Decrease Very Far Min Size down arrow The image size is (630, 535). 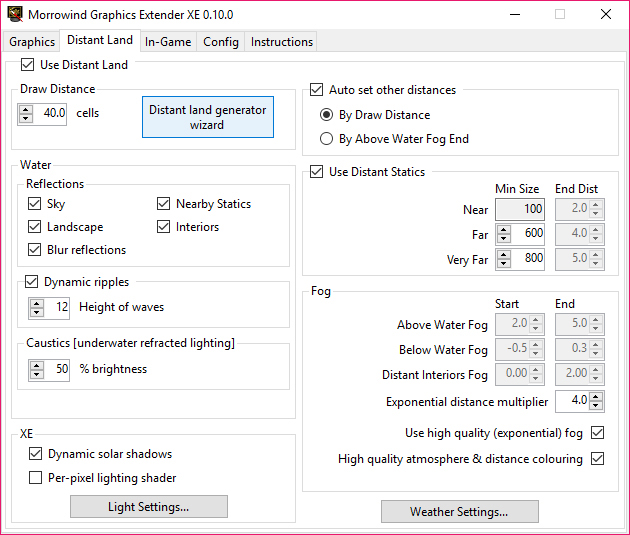click(503, 264)
